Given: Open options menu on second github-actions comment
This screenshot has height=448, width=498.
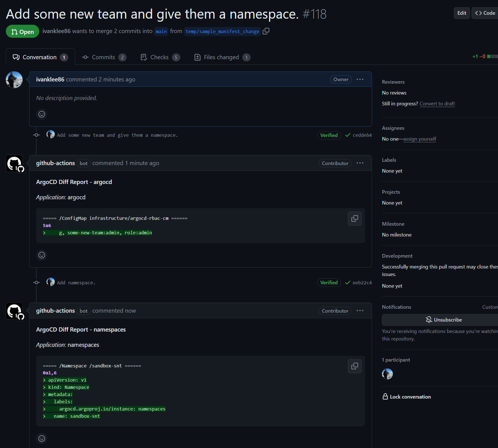Looking at the screenshot, I should click(360, 311).
